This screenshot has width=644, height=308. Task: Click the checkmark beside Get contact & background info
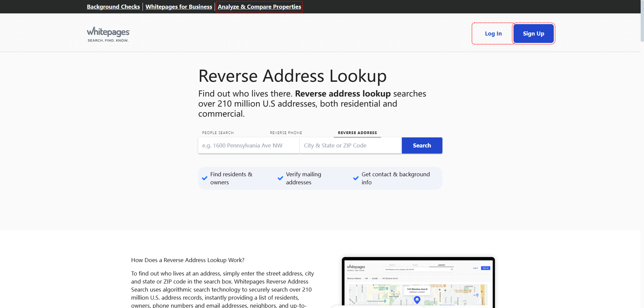pyautogui.click(x=356, y=178)
